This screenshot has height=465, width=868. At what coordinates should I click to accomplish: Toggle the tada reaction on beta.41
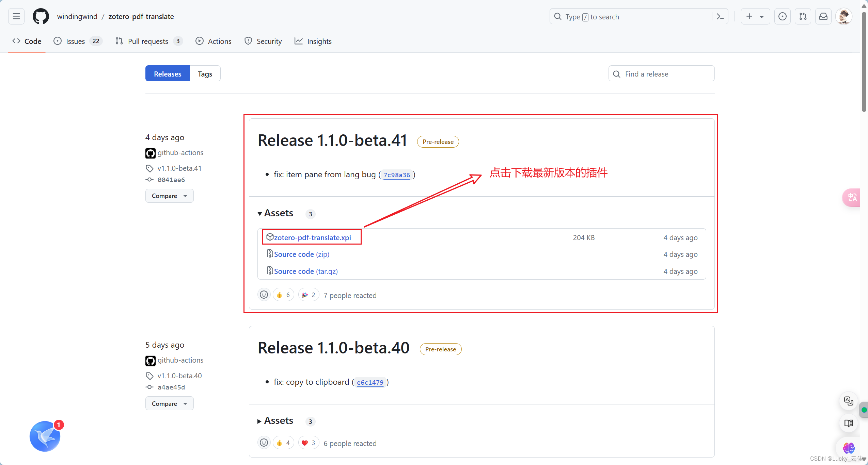coord(309,295)
